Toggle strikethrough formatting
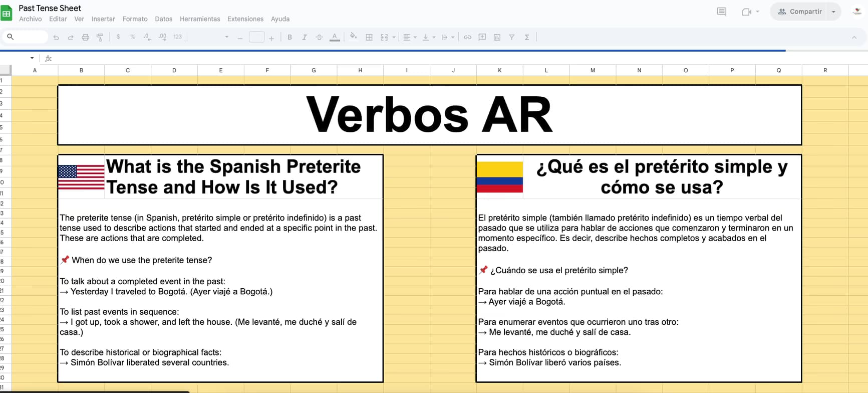The width and height of the screenshot is (868, 393). point(319,37)
